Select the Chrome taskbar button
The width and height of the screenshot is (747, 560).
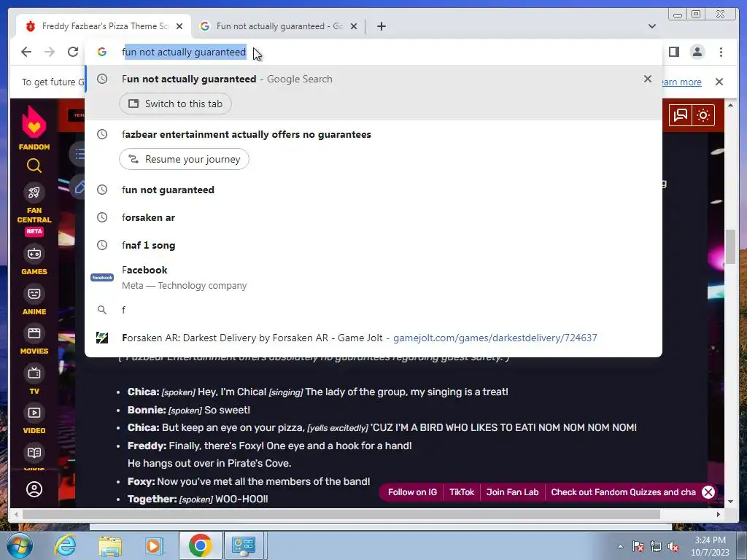click(200, 545)
